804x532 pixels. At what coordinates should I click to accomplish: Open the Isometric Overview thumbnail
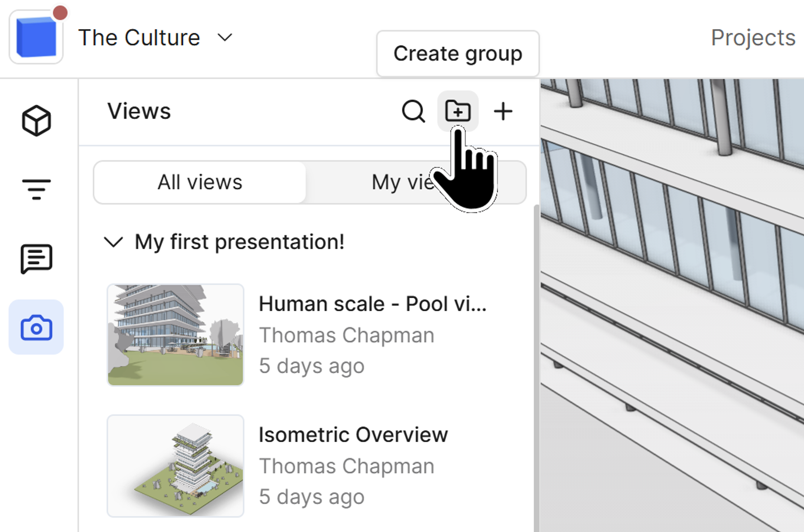pyautogui.click(x=175, y=466)
